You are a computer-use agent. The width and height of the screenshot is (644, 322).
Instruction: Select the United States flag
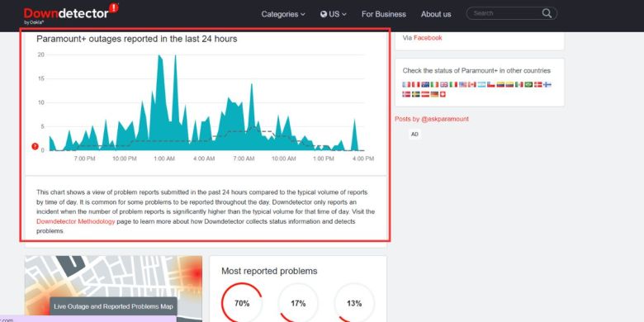[x=463, y=84]
